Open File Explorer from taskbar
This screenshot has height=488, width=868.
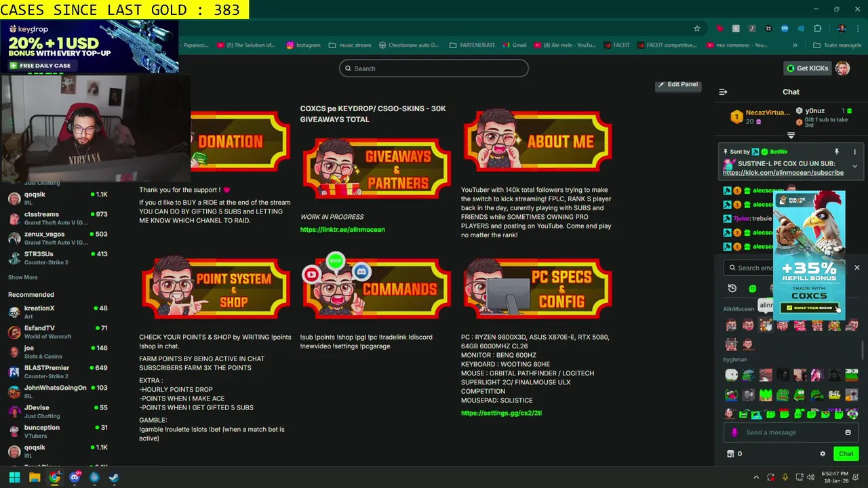click(x=35, y=477)
